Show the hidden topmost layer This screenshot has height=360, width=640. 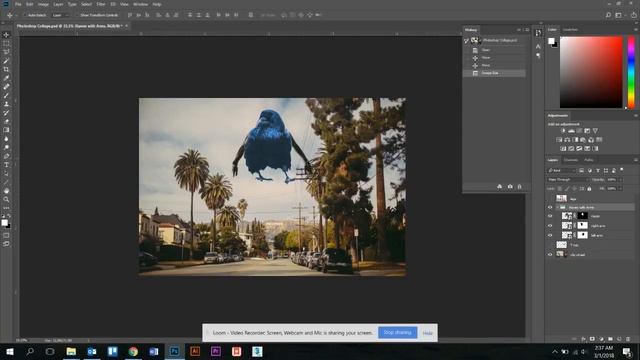coord(550,198)
